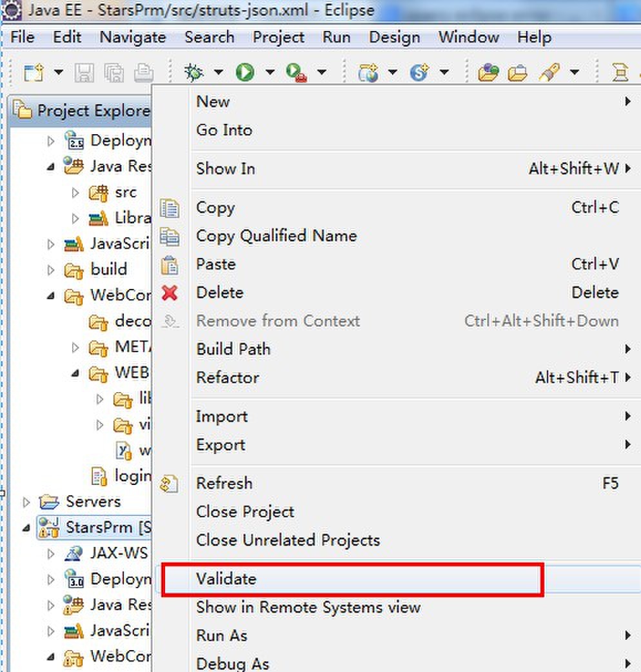Open the dropdown arrow beside the green Run icon
The height and width of the screenshot is (672, 641).
pos(270,72)
